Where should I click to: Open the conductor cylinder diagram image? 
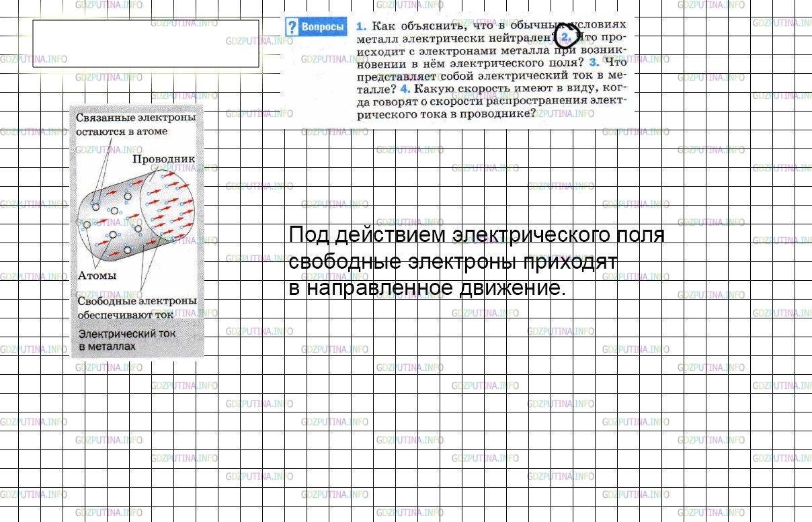pyautogui.click(x=136, y=215)
